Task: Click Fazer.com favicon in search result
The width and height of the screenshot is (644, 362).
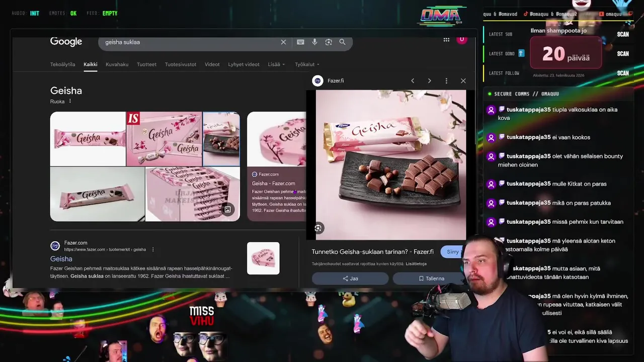Action: point(55,246)
